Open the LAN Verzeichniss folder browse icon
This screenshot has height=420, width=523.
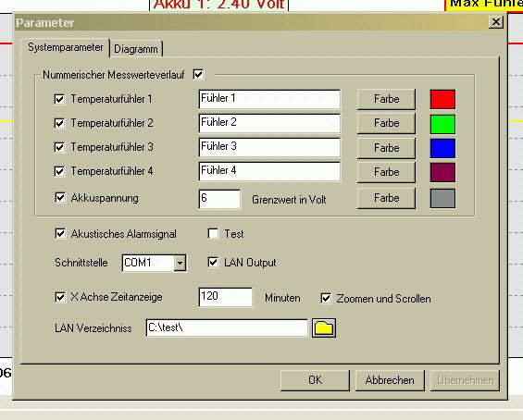(324, 328)
